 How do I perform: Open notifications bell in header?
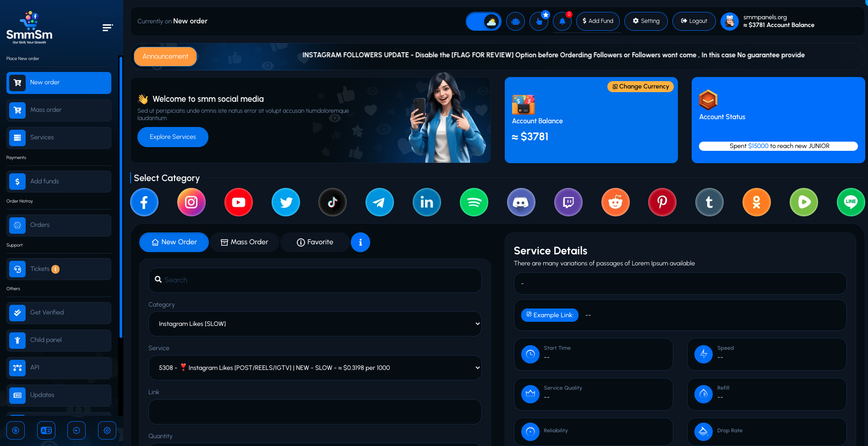click(562, 22)
